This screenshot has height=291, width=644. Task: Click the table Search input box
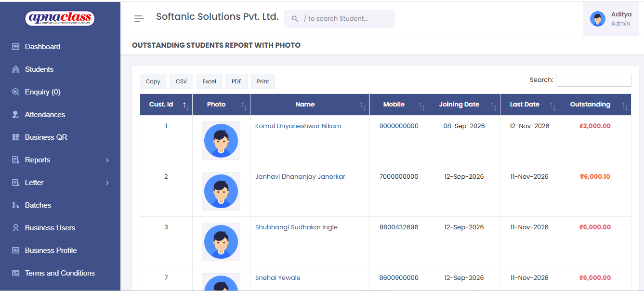pos(593,80)
